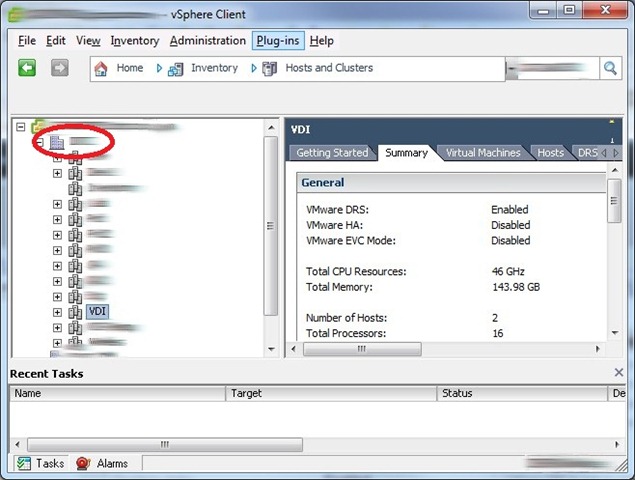Click the inventory tree vertical scrollbar thumb
The image size is (635, 480).
pyautogui.click(x=271, y=226)
